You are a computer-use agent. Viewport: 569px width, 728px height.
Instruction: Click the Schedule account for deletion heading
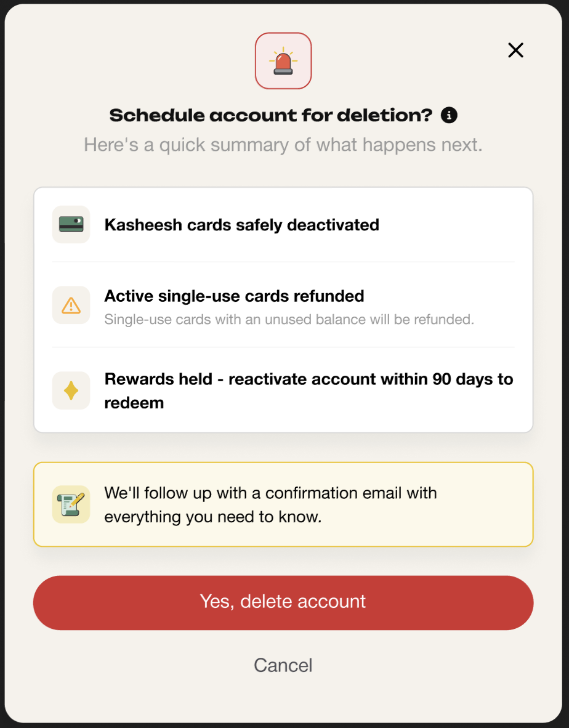click(x=271, y=115)
